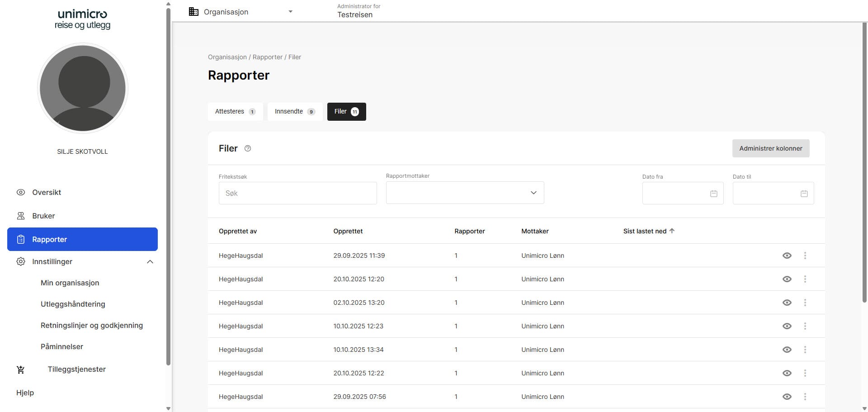Open Min organisasjon in the sidebar
Screen dimensions: 868x412
coord(70,283)
